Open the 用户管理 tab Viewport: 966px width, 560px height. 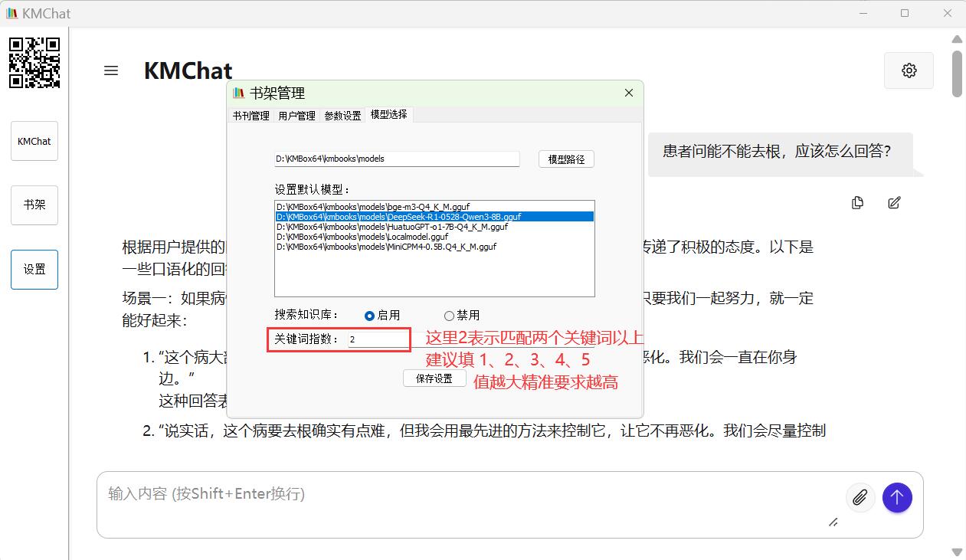296,116
